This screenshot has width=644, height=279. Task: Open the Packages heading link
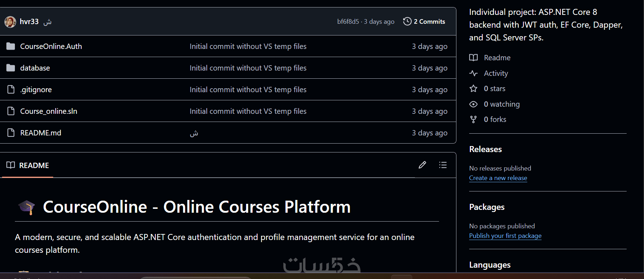coord(487,207)
